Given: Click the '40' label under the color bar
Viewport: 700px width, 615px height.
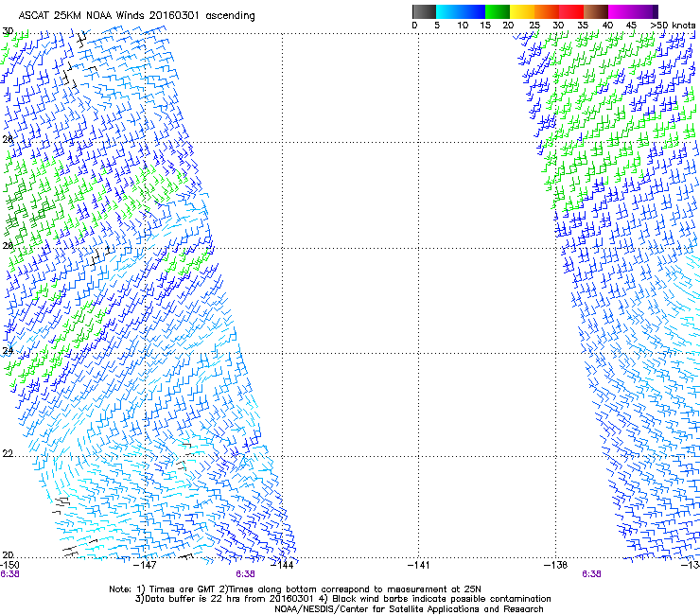Looking at the screenshot, I should coord(607,26).
